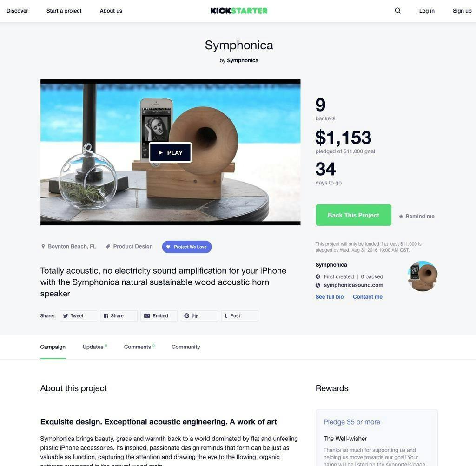Back This Project
The image size is (476, 466).
(x=353, y=215)
